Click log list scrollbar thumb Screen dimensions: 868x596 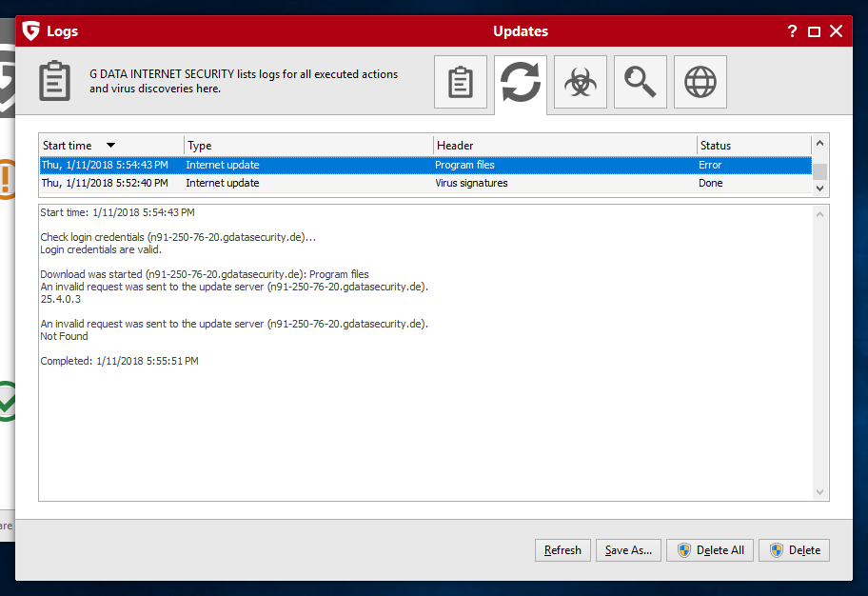[x=819, y=171]
